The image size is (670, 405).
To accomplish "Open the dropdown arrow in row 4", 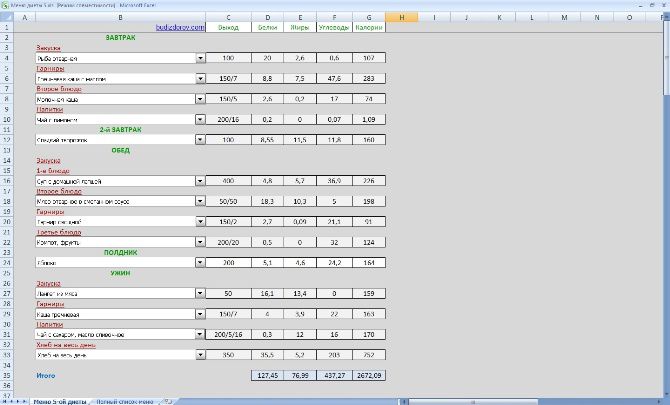I will point(199,57).
